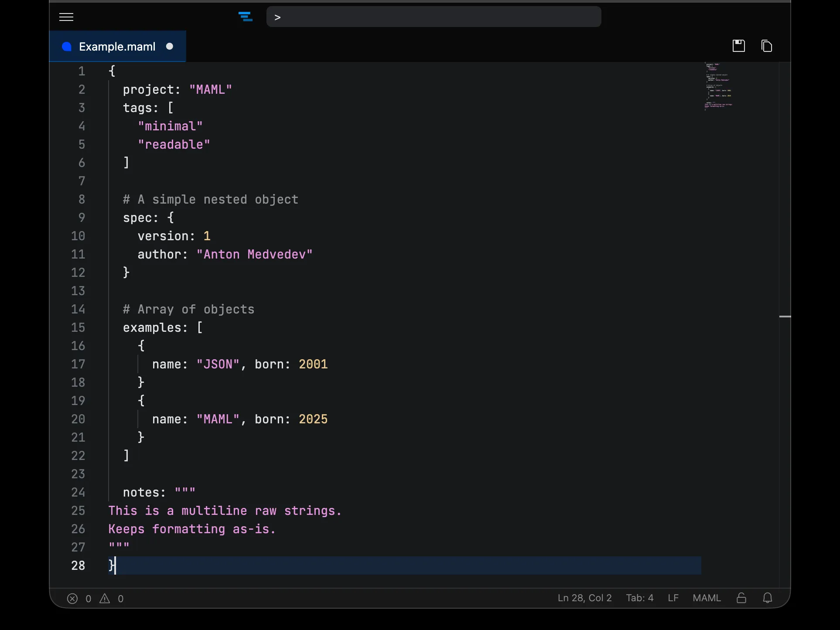Click the application logo in the top bar
The height and width of the screenshot is (630, 840).
[246, 17]
